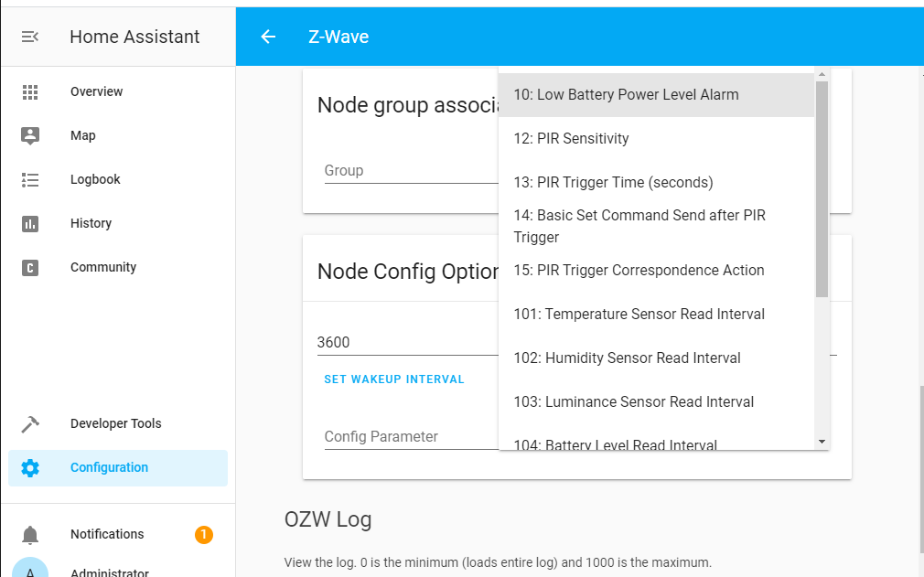Image resolution: width=924 pixels, height=577 pixels.
Task: Select 101: Temperature Sensor Read Interval
Action: tap(639, 315)
